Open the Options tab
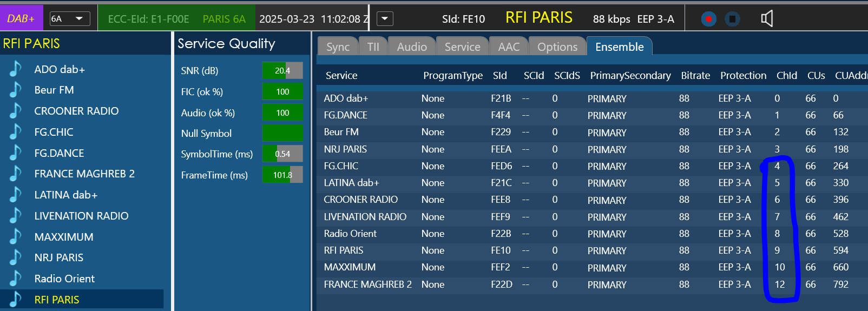The width and height of the screenshot is (868, 311). pyautogui.click(x=557, y=47)
